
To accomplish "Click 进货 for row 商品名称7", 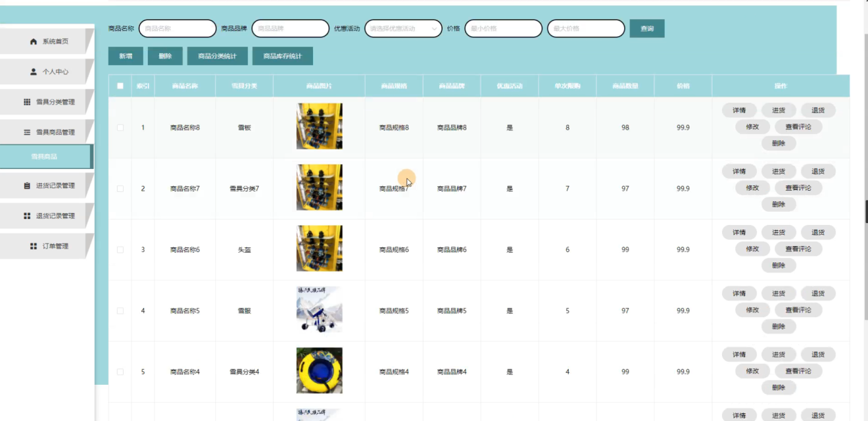I will 779,171.
